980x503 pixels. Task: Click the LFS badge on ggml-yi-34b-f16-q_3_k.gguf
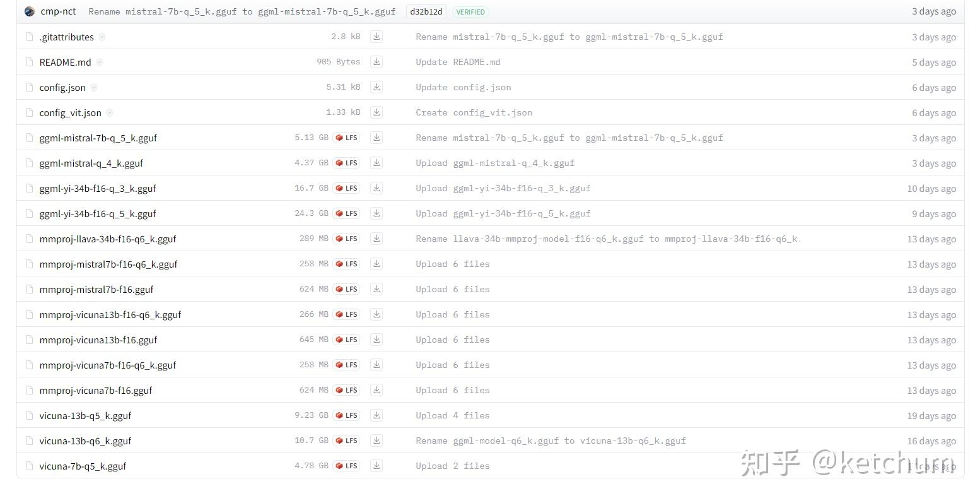tap(346, 187)
